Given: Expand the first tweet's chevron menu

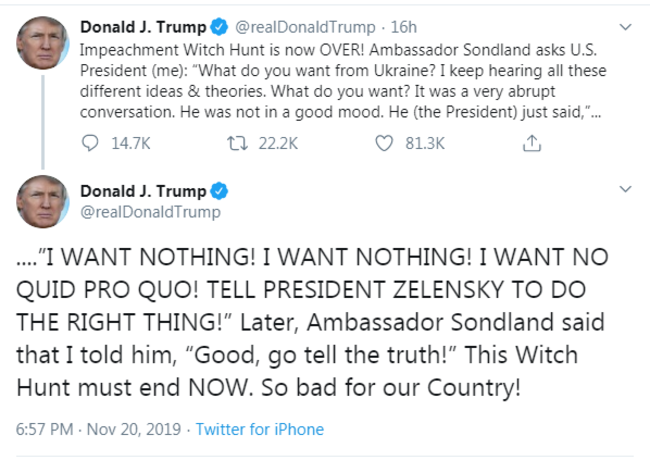Looking at the screenshot, I should (x=626, y=25).
